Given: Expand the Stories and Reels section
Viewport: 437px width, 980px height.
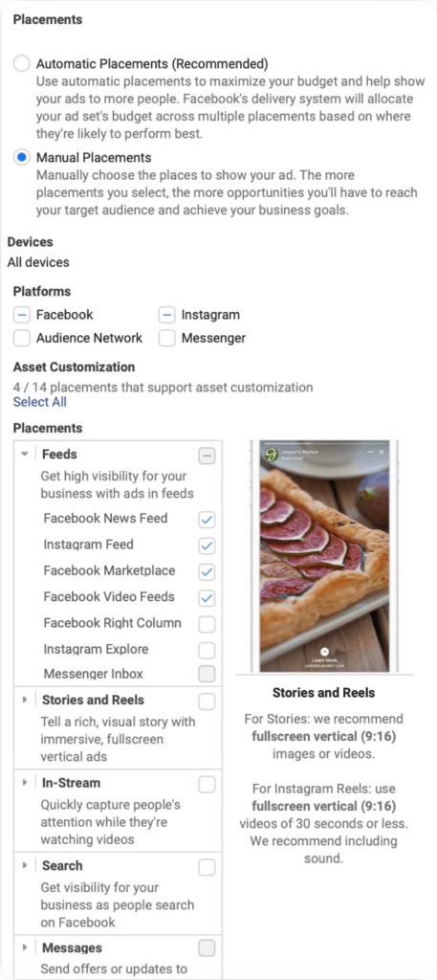Looking at the screenshot, I should click(25, 700).
